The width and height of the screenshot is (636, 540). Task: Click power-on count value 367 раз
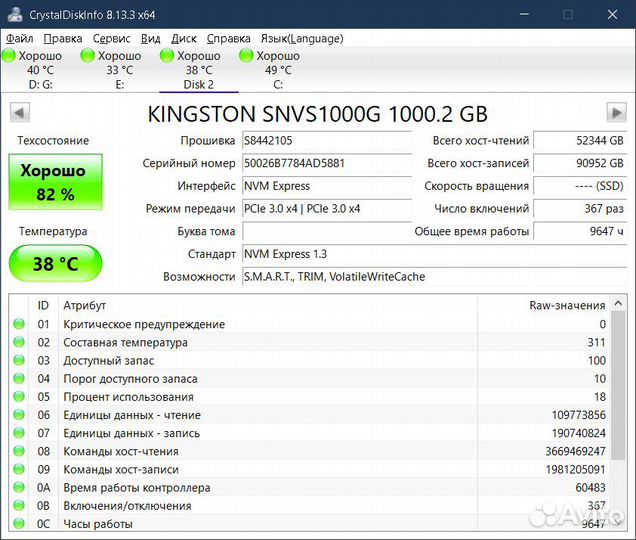tap(580, 209)
